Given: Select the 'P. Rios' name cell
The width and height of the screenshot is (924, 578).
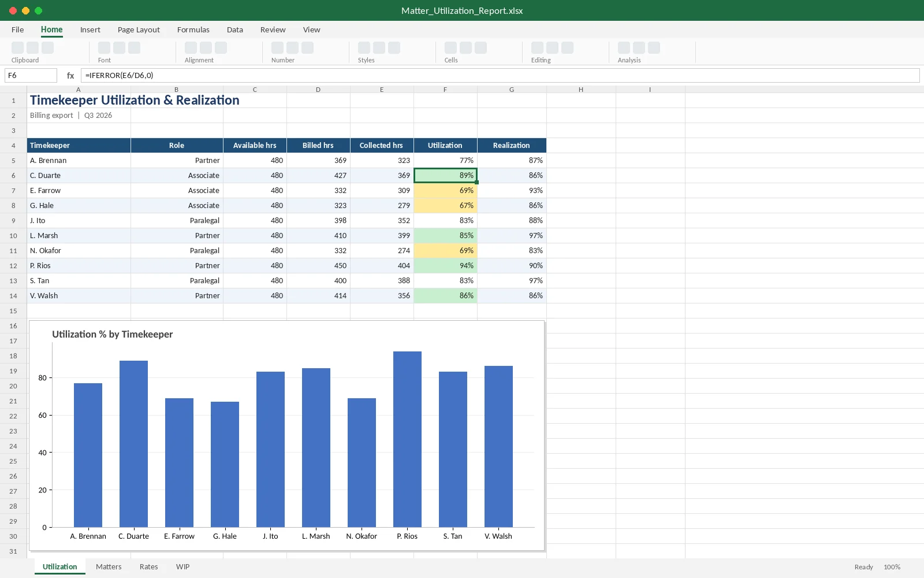Looking at the screenshot, I should 79,266.
